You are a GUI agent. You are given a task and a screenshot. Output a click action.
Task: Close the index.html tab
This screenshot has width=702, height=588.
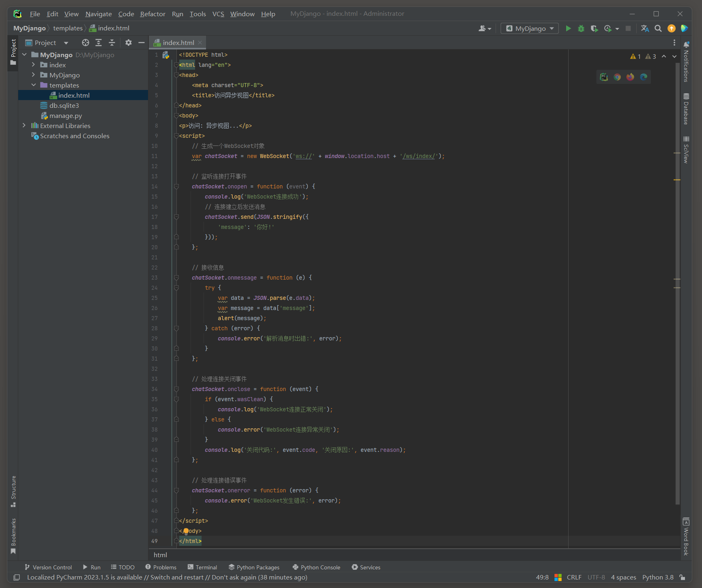(x=200, y=43)
